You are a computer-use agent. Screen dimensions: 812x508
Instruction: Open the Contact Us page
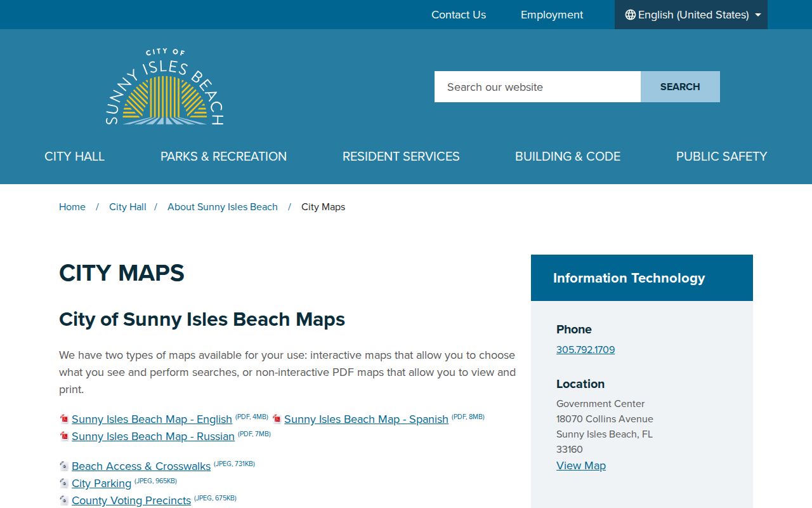(459, 15)
